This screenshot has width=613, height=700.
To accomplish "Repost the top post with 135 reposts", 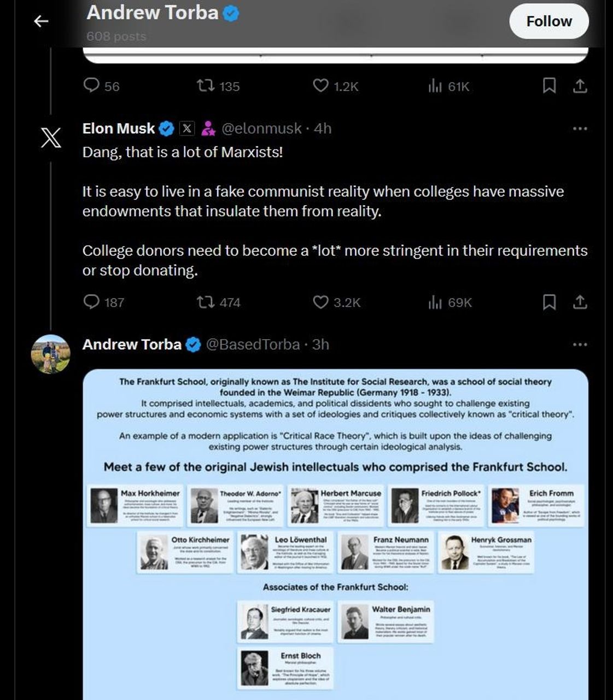I will tap(205, 86).
